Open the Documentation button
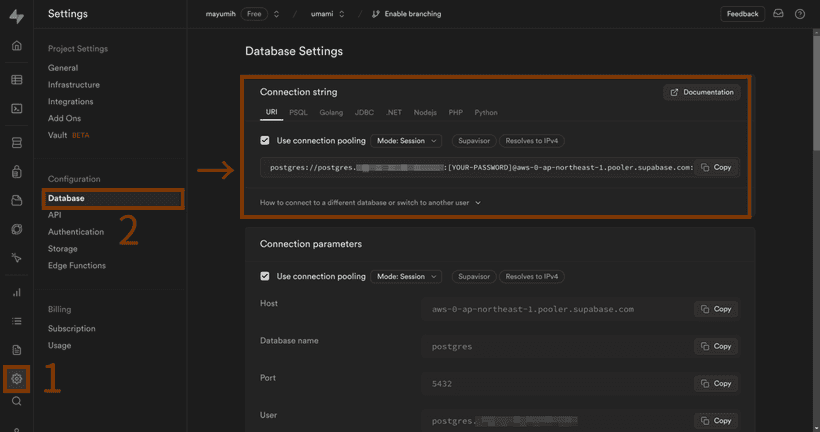 [x=702, y=92]
